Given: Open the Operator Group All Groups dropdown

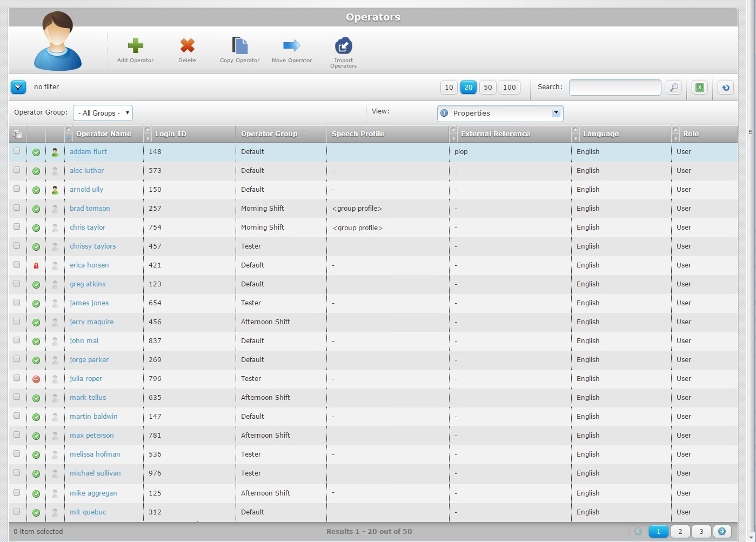Looking at the screenshot, I should pyautogui.click(x=103, y=113).
